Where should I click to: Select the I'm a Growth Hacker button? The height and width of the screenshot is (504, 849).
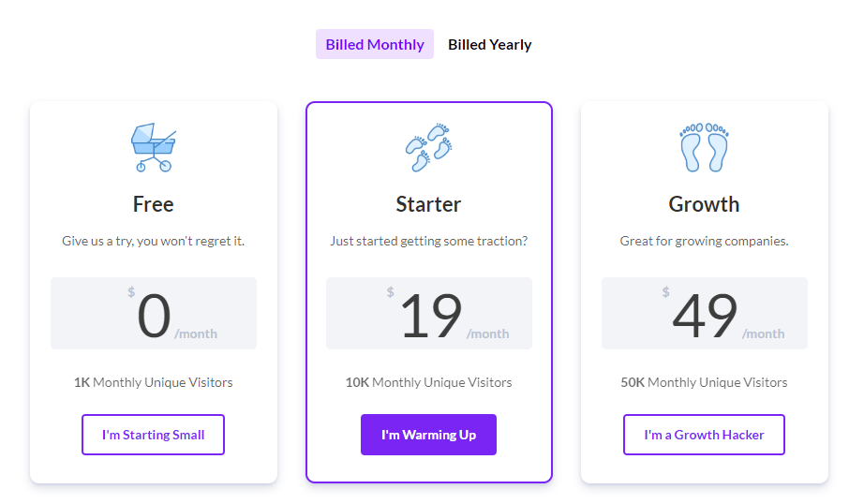point(704,435)
